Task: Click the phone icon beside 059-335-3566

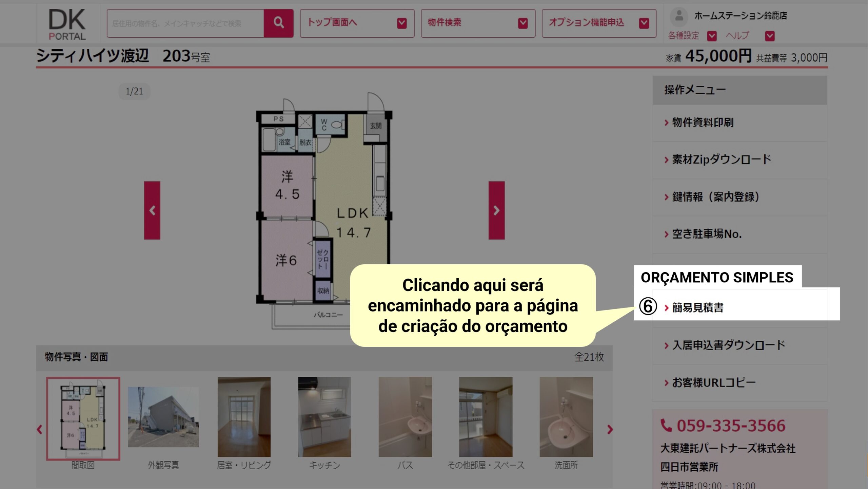Action: pos(666,426)
